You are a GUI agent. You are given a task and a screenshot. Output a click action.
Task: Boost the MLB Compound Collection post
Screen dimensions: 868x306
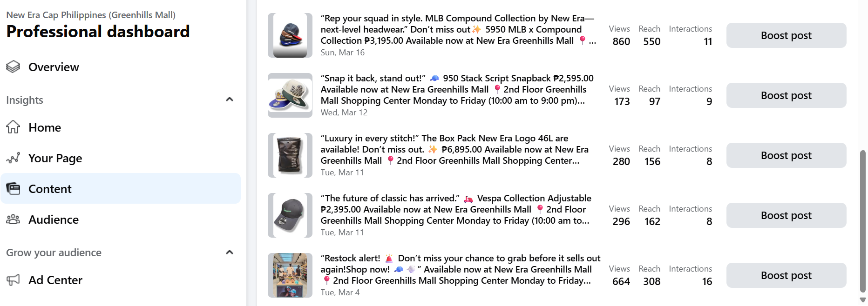786,35
